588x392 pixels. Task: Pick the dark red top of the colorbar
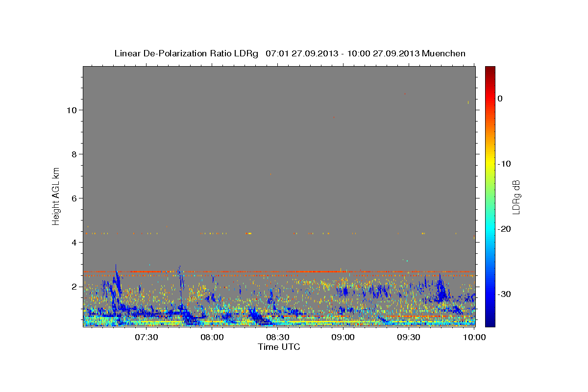click(490, 70)
